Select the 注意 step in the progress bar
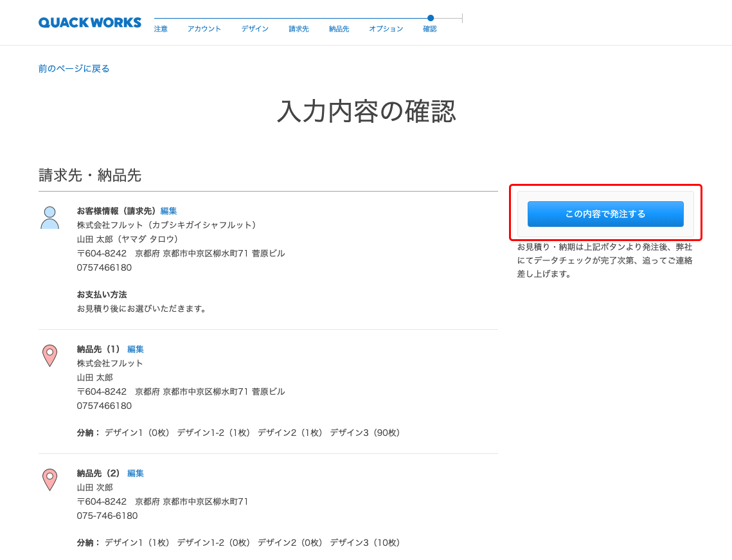Image resolution: width=732 pixels, height=560 pixels. click(x=160, y=28)
